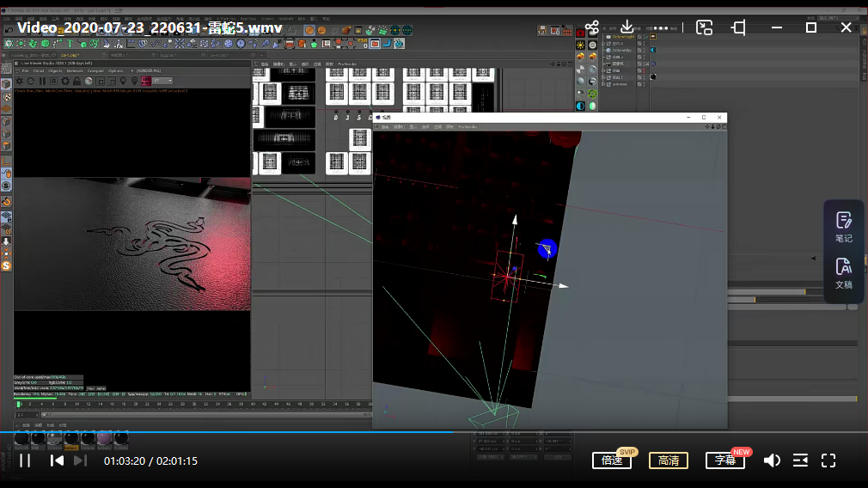The height and width of the screenshot is (488, 868).
Task: Go to the previous video
Action: (57, 461)
